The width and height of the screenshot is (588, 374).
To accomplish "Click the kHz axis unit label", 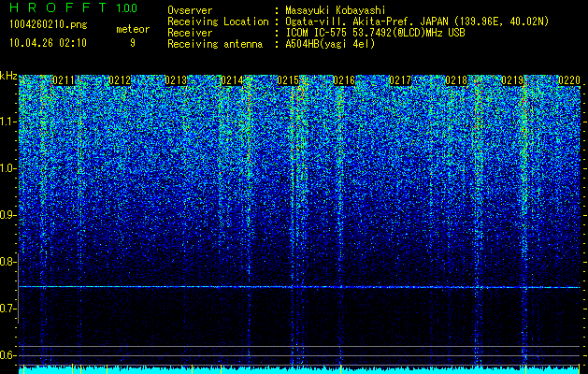I will (8, 76).
